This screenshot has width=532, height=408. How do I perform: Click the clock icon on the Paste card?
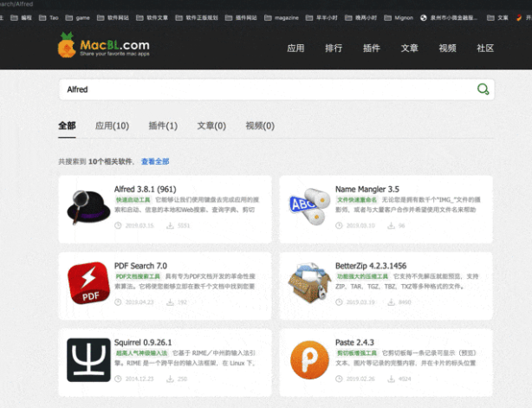tap(339, 379)
